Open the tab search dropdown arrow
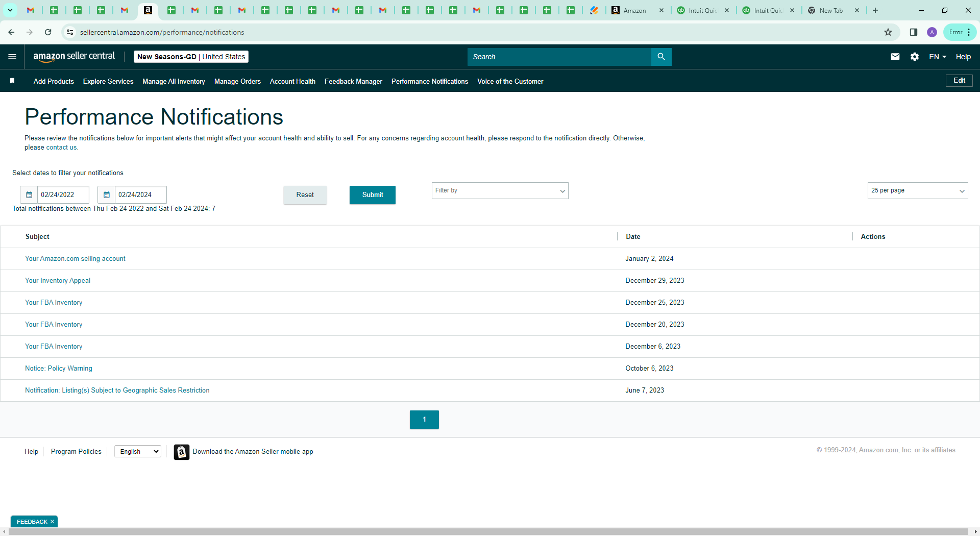Image resolution: width=980 pixels, height=536 pixels. click(10, 10)
